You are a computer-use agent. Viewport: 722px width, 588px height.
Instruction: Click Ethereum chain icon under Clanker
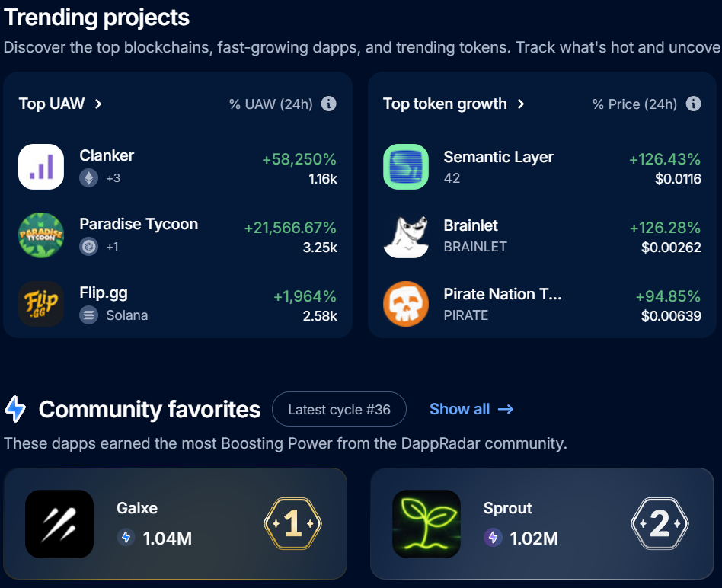pos(89,177)
